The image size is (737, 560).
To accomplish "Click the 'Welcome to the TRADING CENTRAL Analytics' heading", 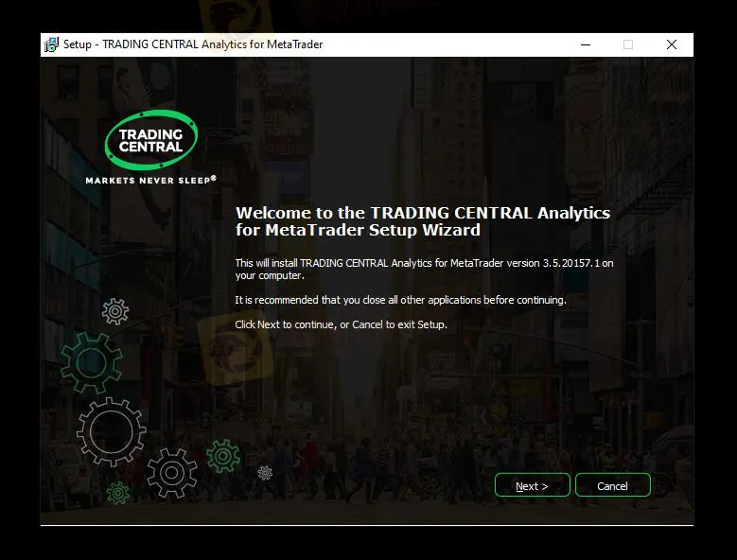I will pyautogui.click(x=423, y=221).
